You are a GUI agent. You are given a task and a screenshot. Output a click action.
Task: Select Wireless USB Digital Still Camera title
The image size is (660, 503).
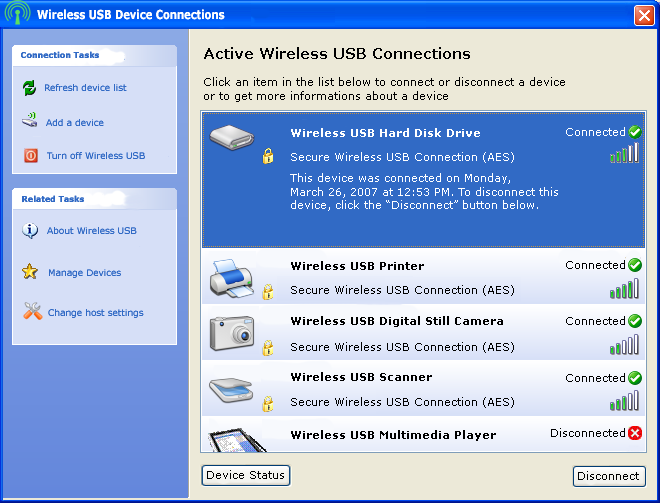[x=397, y=321]
